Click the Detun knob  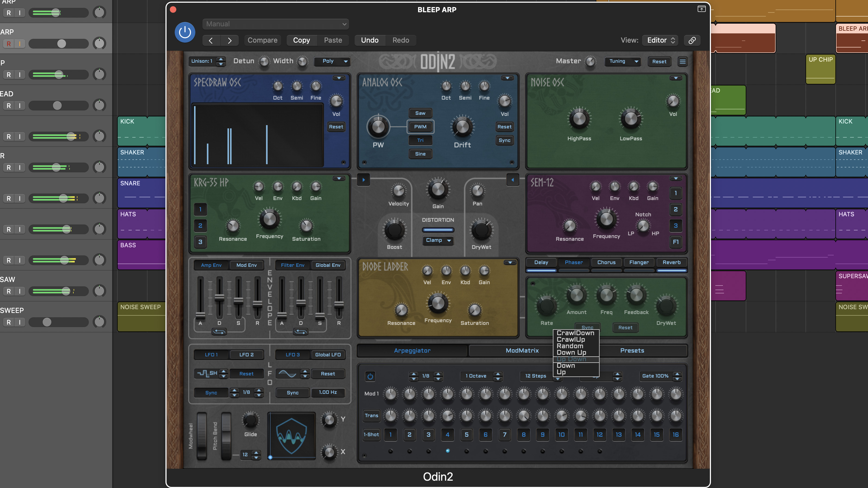coord(264,62)
